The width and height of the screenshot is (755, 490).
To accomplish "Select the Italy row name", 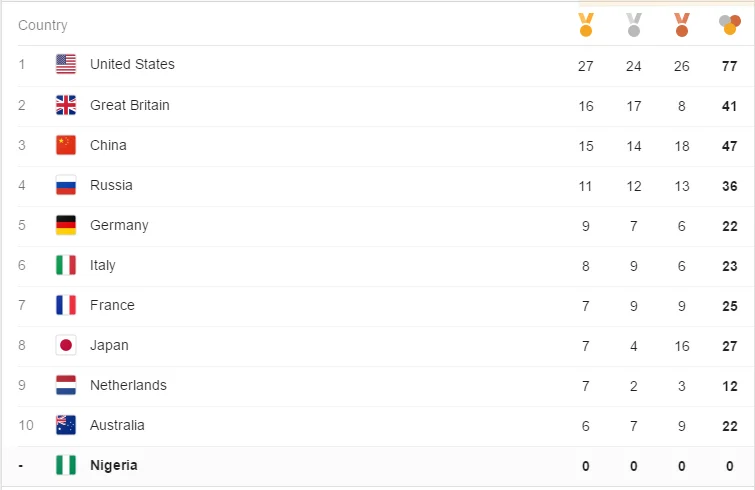I will pyautogui.click(x=103, y=265).
